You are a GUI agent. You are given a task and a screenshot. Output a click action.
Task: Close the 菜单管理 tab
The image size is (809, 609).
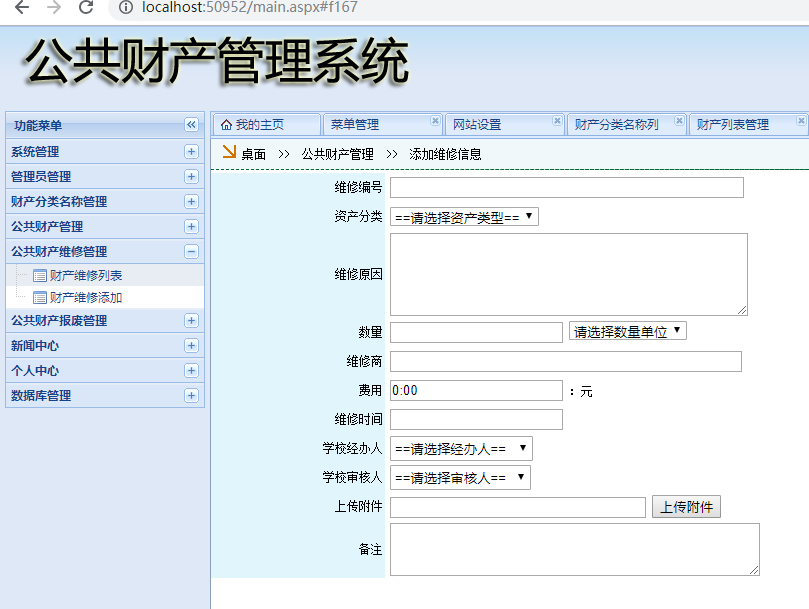click(435, 120)
